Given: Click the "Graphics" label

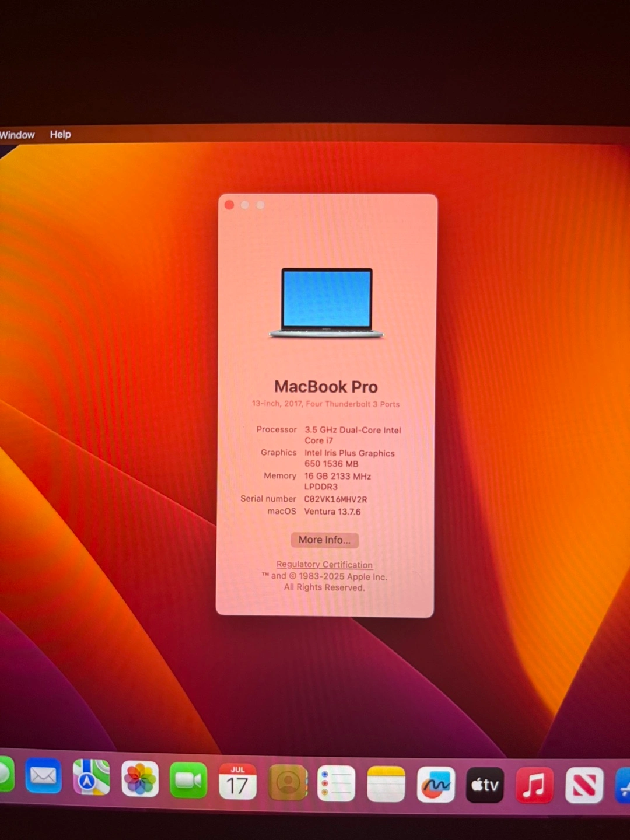Looking at the screenshot, I should (x=278, y=453).
